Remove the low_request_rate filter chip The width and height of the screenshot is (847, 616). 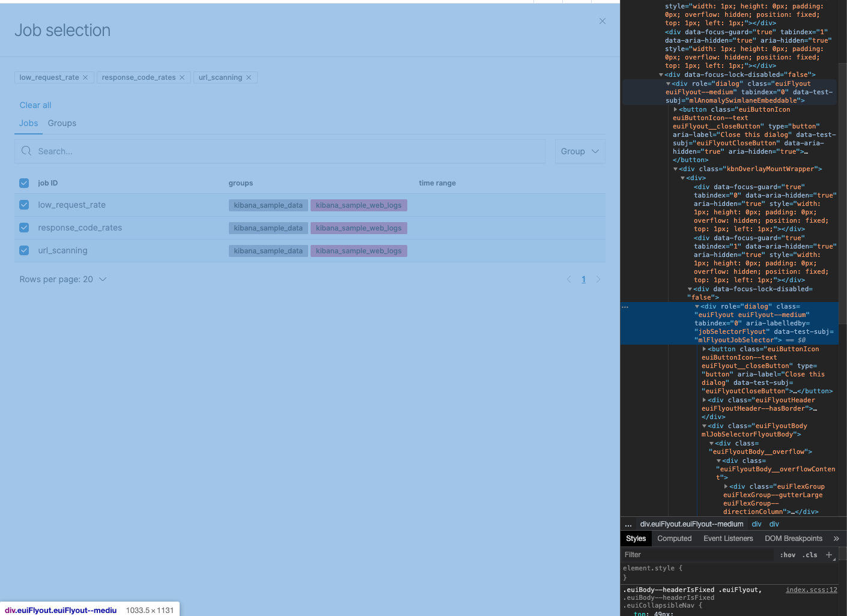click(x=85, y=77)
